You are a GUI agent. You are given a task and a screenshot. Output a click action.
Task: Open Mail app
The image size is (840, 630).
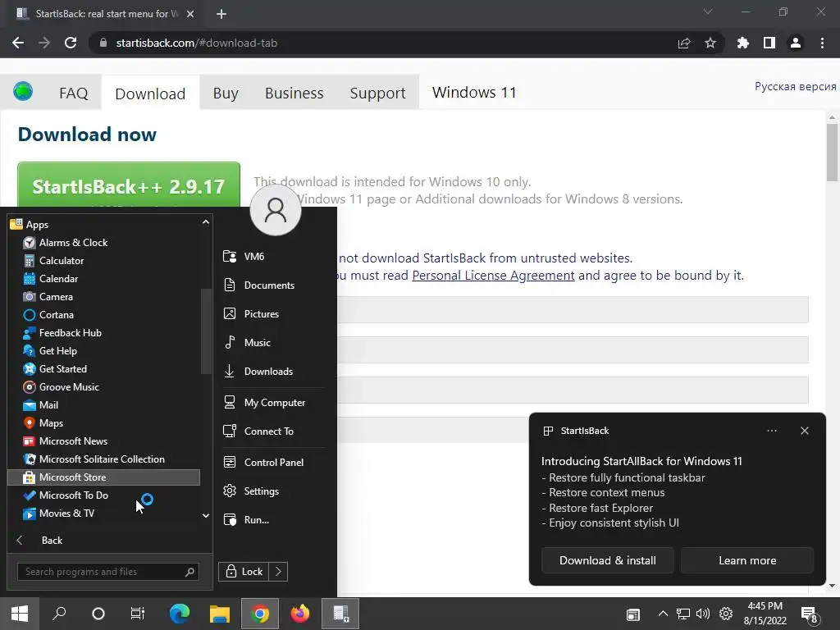pos(41,405)
